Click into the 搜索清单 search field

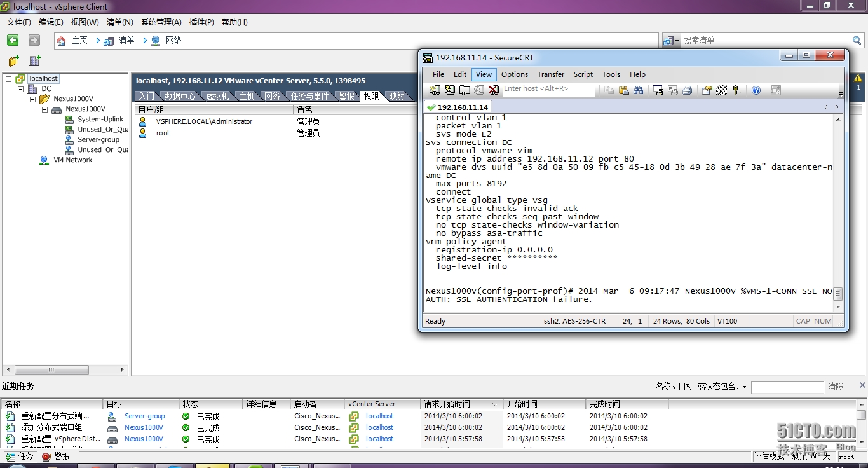(x=765, y=40)
